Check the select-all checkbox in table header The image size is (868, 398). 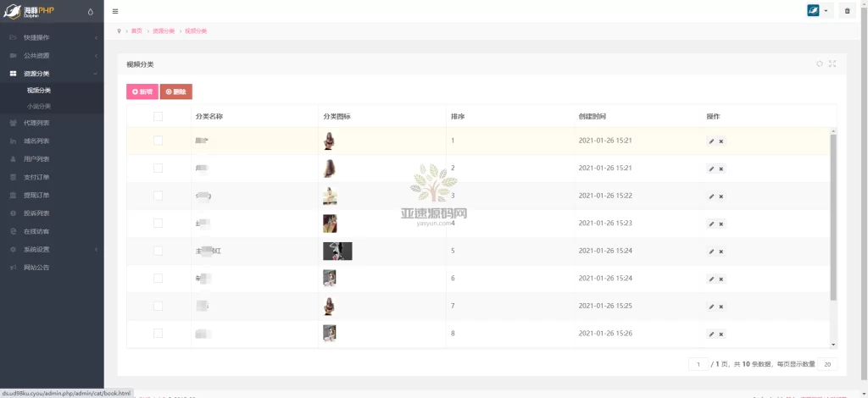[x=158, y=116]
